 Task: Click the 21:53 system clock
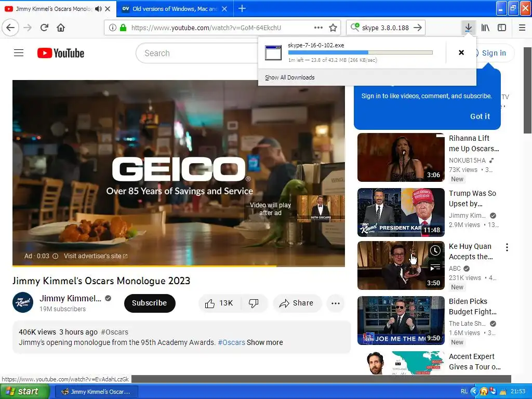(518, 392)
